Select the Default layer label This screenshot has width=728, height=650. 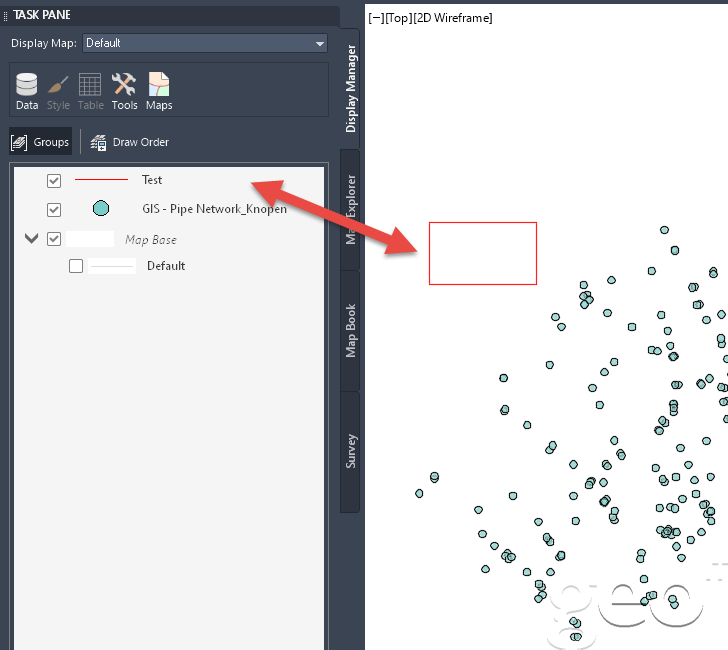click(166, 266)
